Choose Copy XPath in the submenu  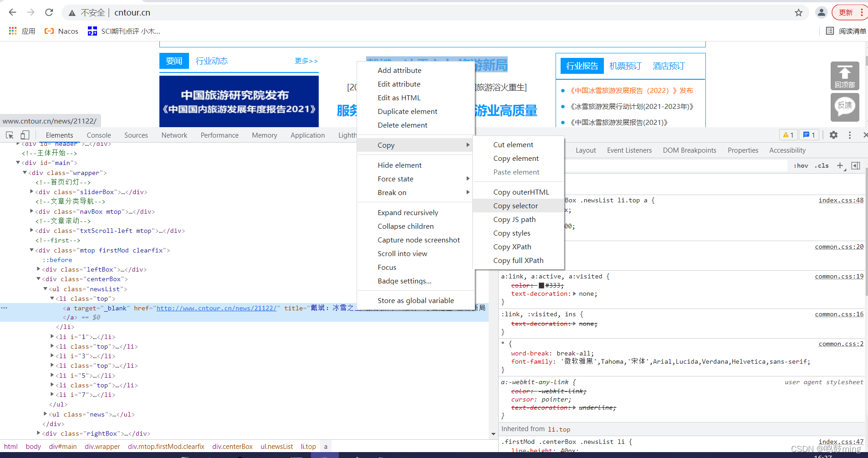coord(519,247)
